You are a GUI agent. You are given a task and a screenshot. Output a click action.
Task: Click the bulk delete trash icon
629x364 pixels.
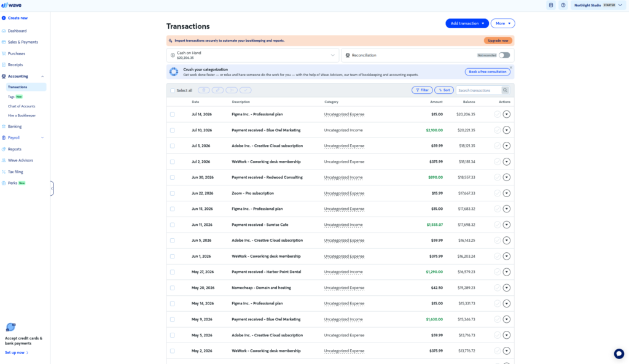[x=204, y=90]
